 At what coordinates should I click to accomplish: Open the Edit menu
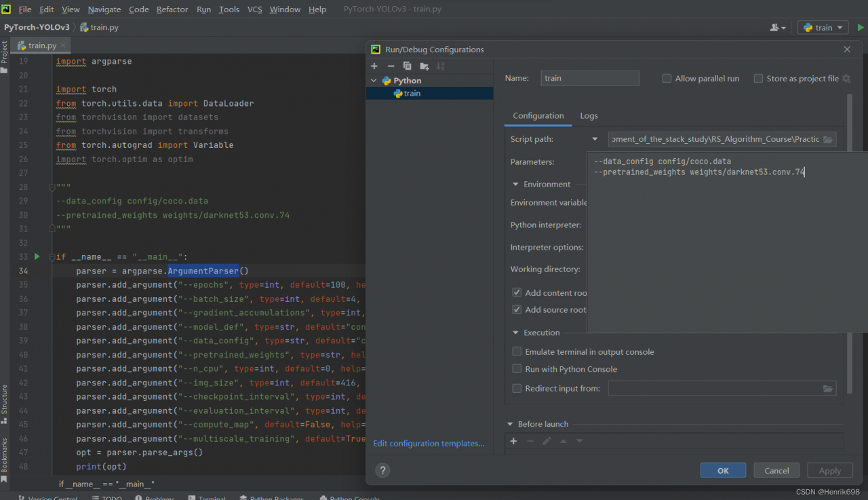(47, 9)
